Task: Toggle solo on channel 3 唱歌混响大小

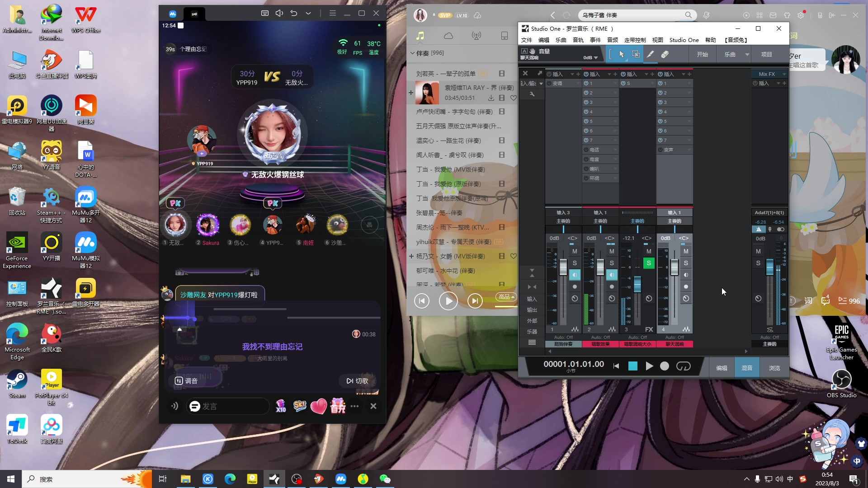Action: (649, 263)
